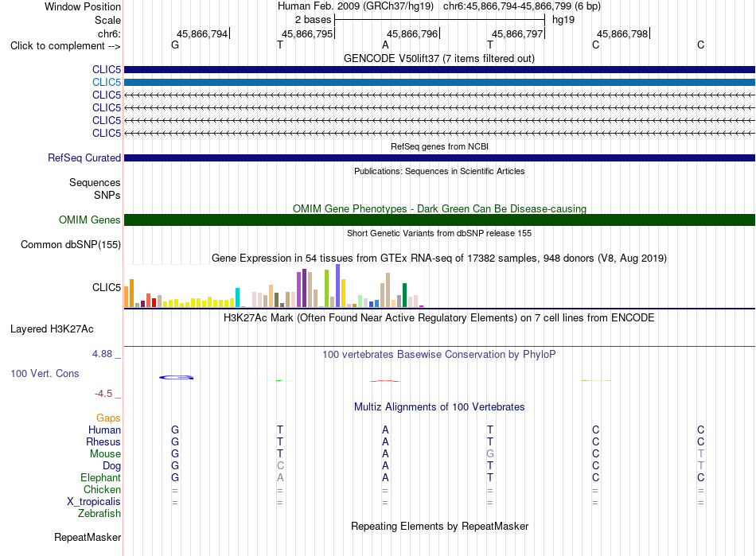Click the OMIM Genes label
This screenshot has height=556, width=756.
pyautogui.click(x=90, y=220)
